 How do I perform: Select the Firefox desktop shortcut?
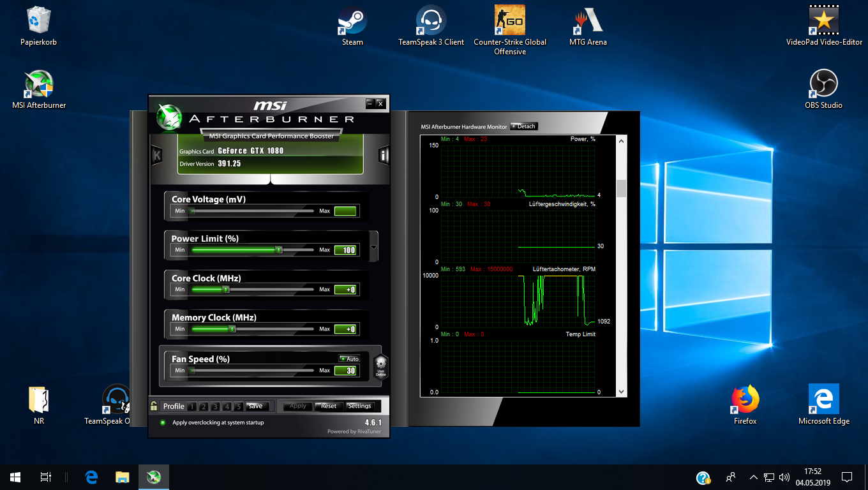pos(745,405)
